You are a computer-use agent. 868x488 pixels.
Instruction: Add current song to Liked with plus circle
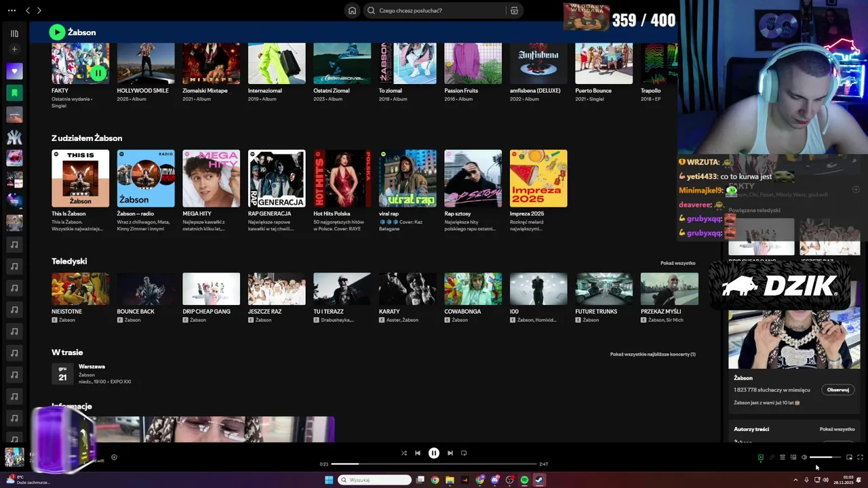pyautogui.click(x=114, y=457)
